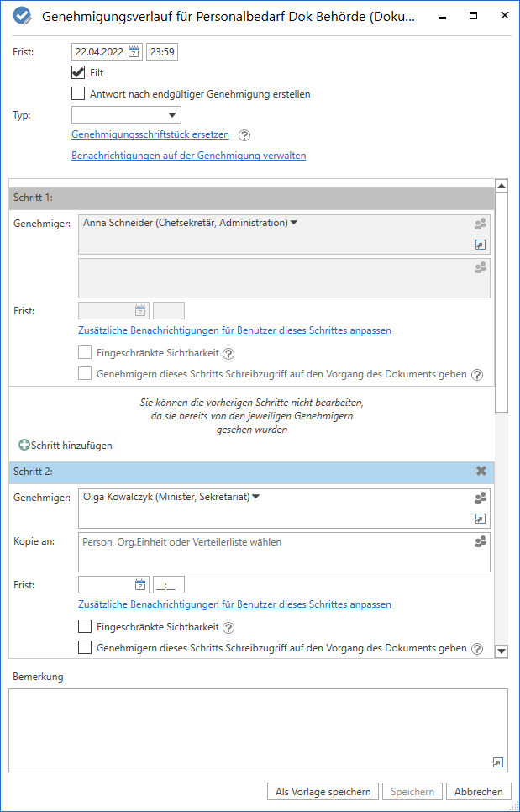Click green plus icon Schritt hinzufügen
The width and height of the screenshot is (520, 812).
pos(24,446)
